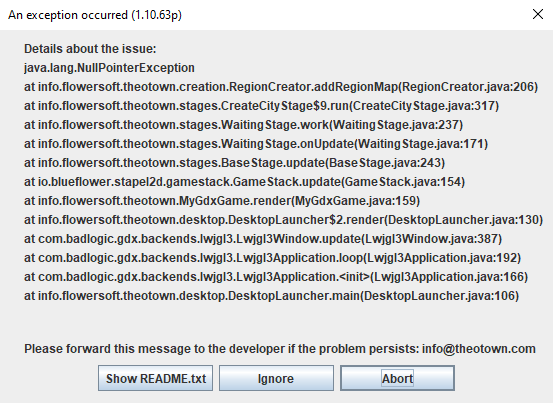553x403 pixels.
Task: Select the Lwjgl3Application.<init> stack line
Action: click(x=276, y=277)
